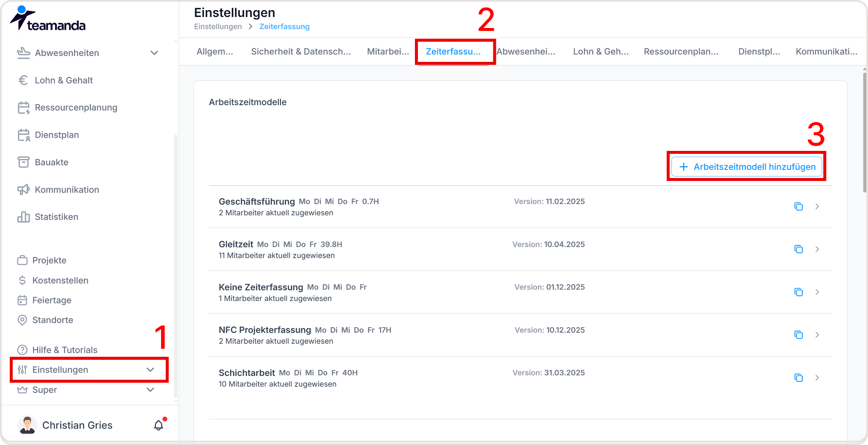
Task: Expand the Abwesenheiten sidebar menu
Action: (154, 53)
